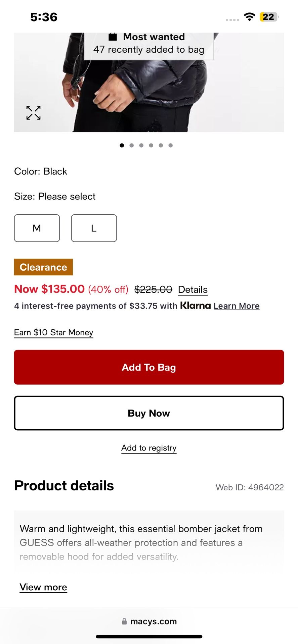Tap the battery indicator icon
The image size is (298, 644).
coord(269,17)
